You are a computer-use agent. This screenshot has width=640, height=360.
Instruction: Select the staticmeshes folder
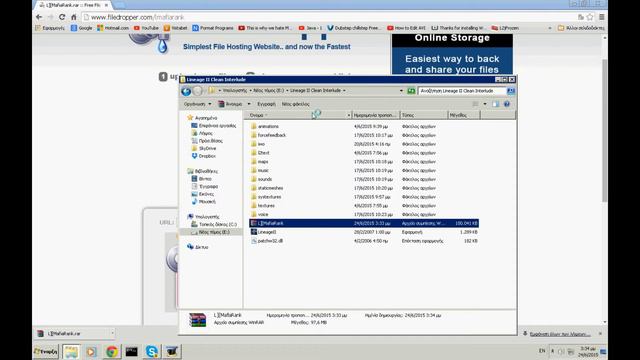pos(270,188)
